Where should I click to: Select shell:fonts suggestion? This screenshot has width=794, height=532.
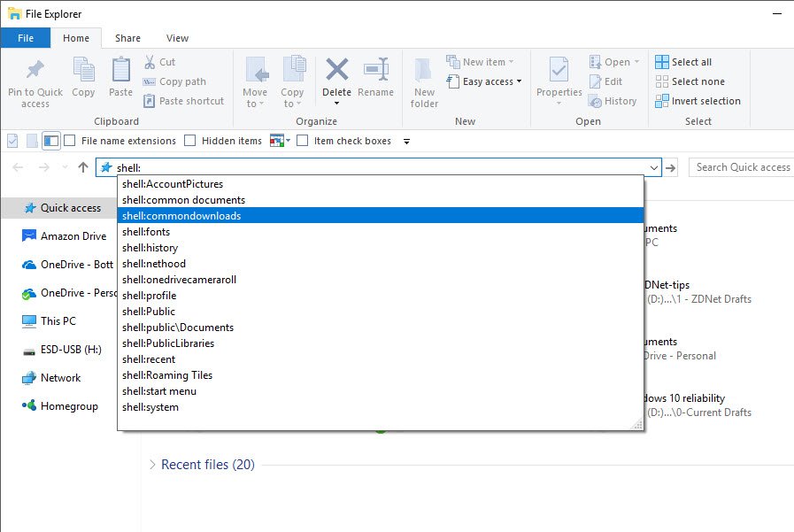381,232
